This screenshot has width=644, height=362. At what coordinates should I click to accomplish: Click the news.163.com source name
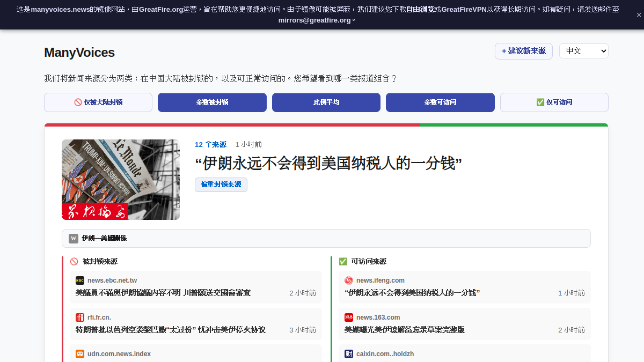tap(378, 317)
